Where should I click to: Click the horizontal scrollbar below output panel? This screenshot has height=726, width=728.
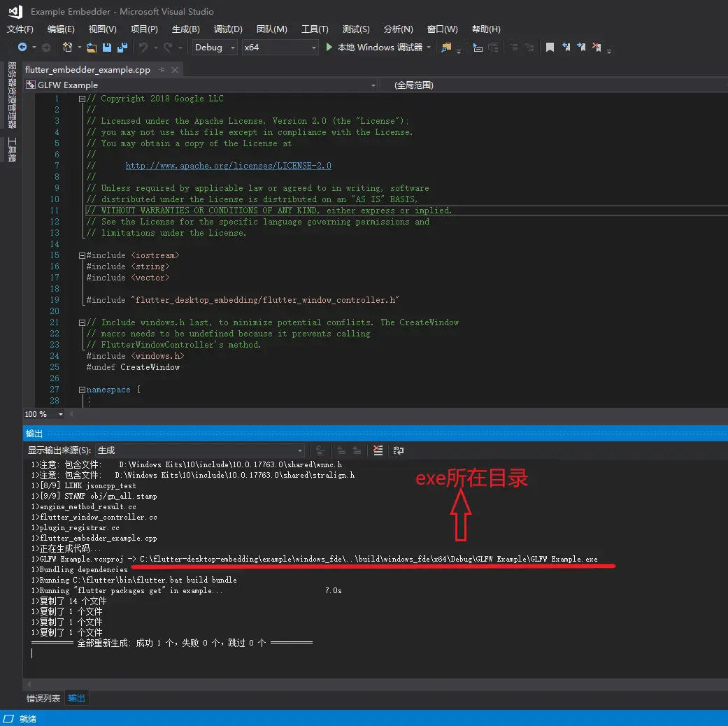375,684
